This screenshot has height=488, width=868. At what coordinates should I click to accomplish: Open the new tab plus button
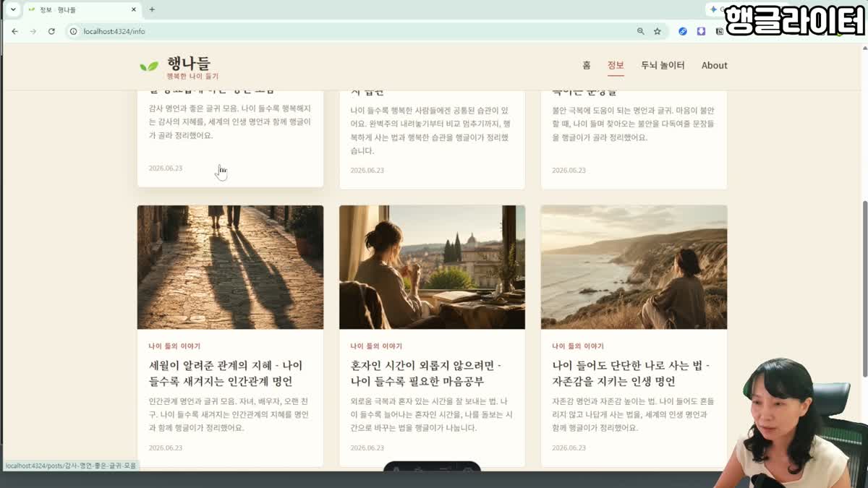[x=152, y=9]
